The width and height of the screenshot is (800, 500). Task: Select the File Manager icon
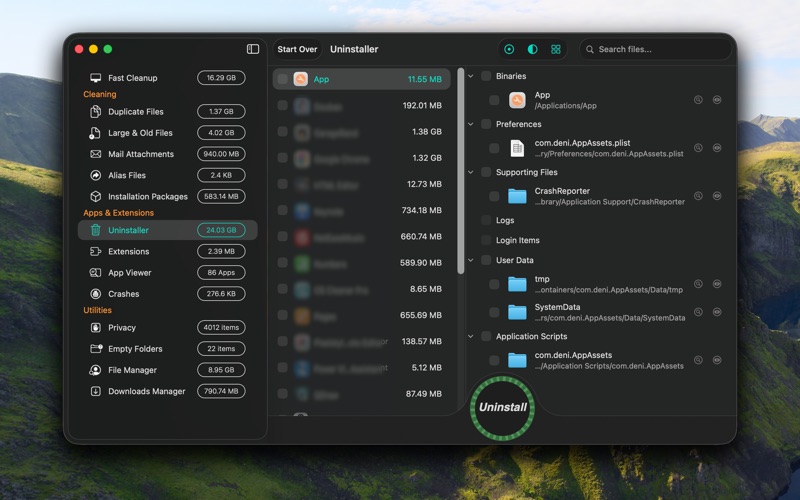tap(95, 370)
